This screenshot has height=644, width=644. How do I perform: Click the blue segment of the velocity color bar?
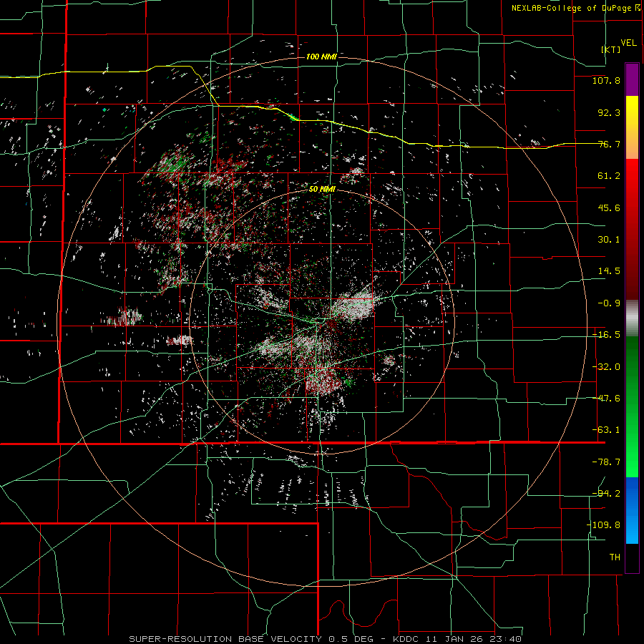click(632, 510)
